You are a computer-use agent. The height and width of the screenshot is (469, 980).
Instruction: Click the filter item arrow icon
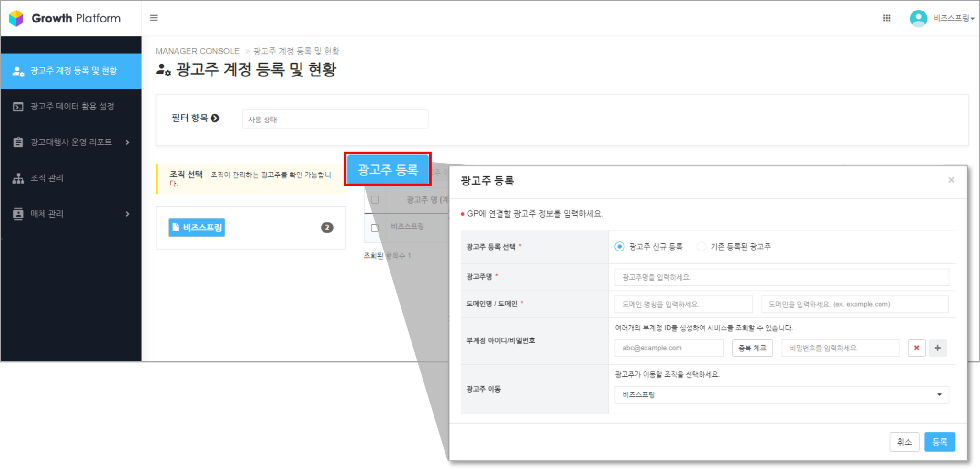(215, 118)
